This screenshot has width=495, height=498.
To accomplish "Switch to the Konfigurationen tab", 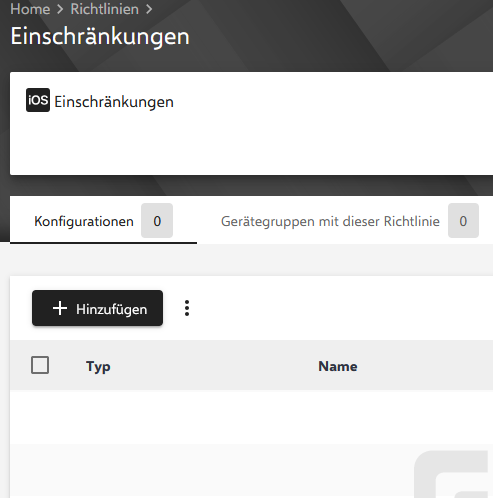I will pyautogui.click(x=103, y=220).
